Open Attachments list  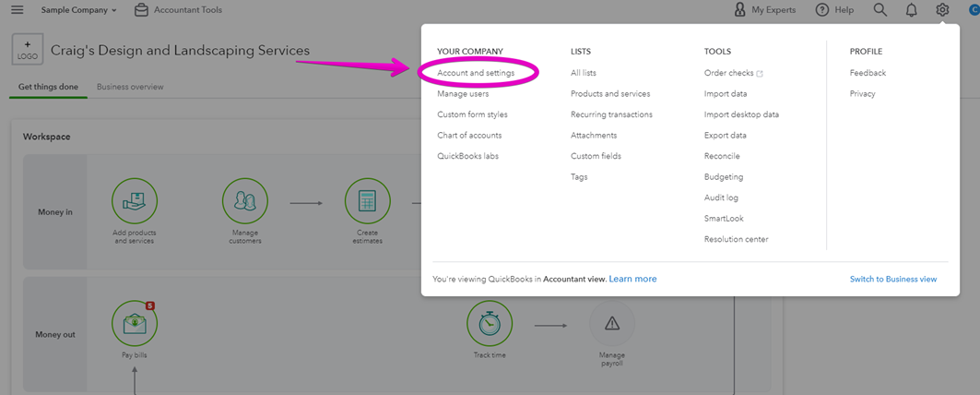[x=594, y=136]
